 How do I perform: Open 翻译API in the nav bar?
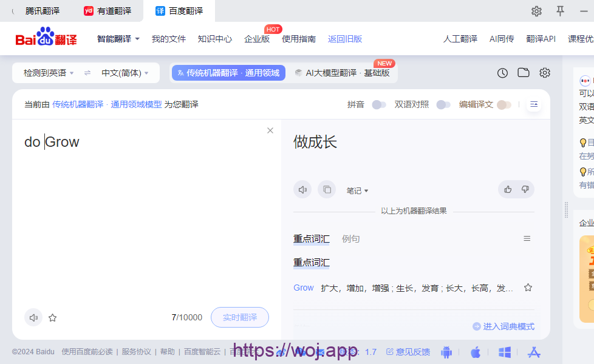(541, 39)
